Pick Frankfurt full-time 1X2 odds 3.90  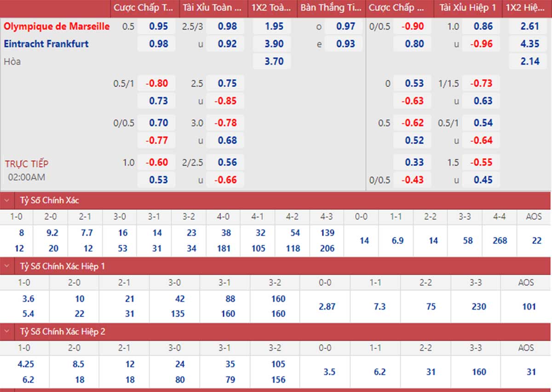[274, 44]
